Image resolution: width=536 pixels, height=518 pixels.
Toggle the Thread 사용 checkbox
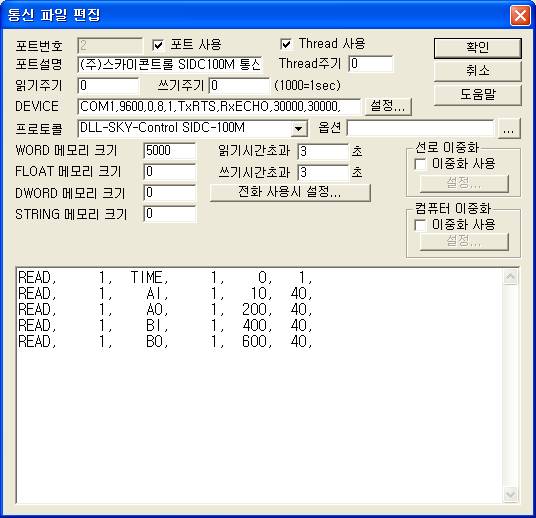[x=286, y=44]
